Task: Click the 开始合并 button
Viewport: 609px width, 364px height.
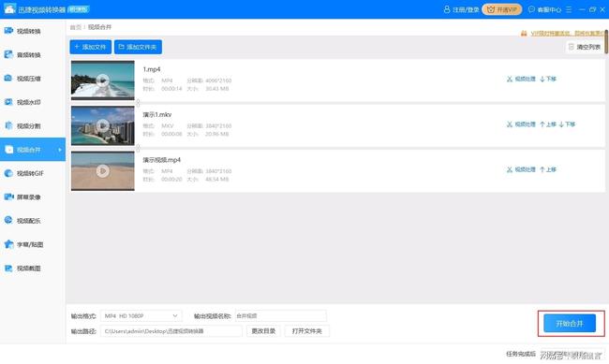Action: pyautogui.click(x=570, y=323)
